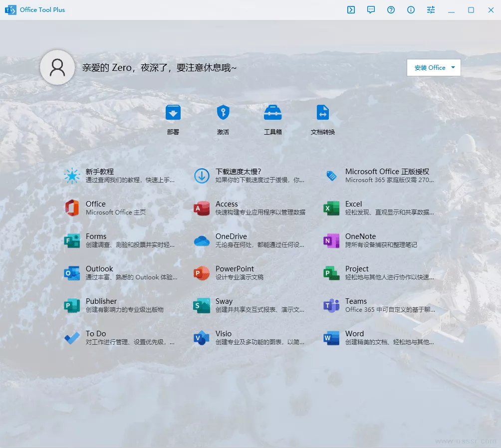Open the command box icon in title bar
The width and height of the screenshot is (501, 448).
point(351,10)
